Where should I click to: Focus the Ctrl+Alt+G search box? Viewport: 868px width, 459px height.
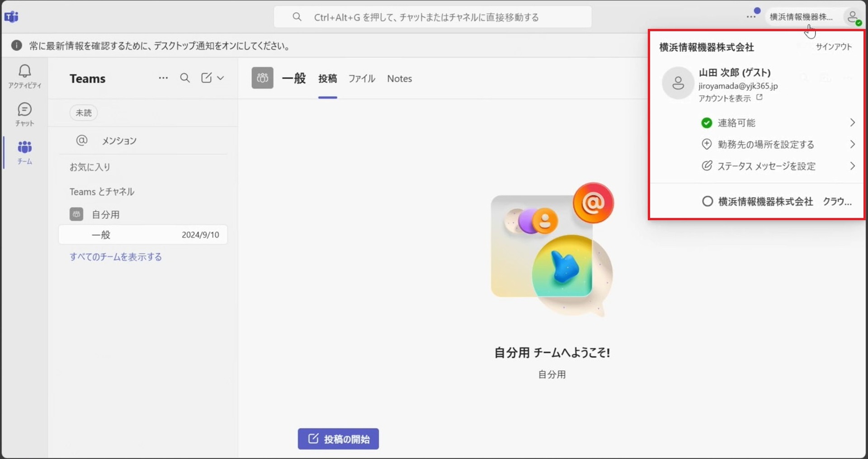[x=433, y=17]
